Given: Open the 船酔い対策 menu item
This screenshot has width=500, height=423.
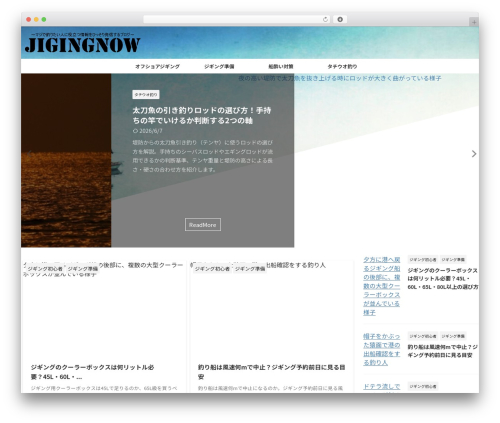Looking at the screenshot, I should click(281, 66).
